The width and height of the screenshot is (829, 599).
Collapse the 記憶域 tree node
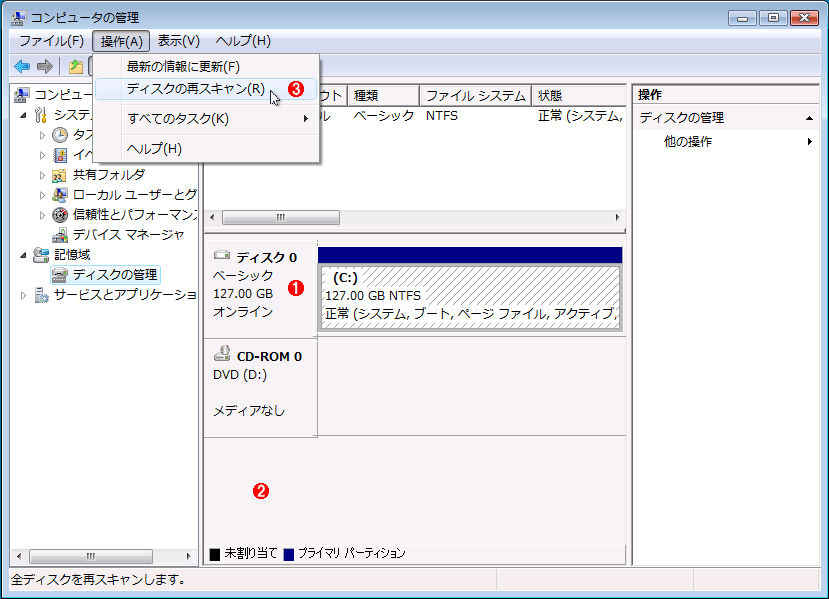tap(23, 255)
